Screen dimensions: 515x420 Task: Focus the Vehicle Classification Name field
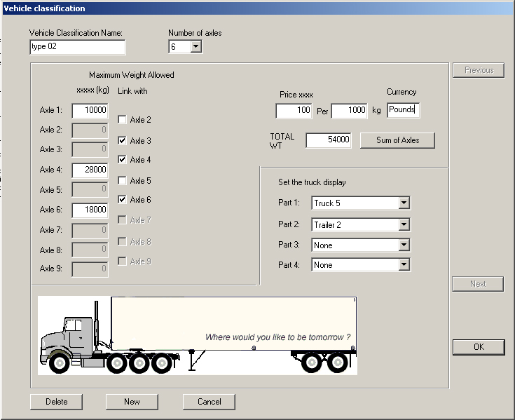[78, 47]
